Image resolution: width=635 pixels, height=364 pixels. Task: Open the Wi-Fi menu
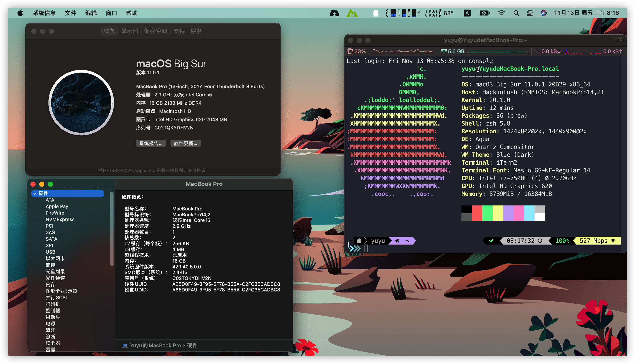pos(501,13)
